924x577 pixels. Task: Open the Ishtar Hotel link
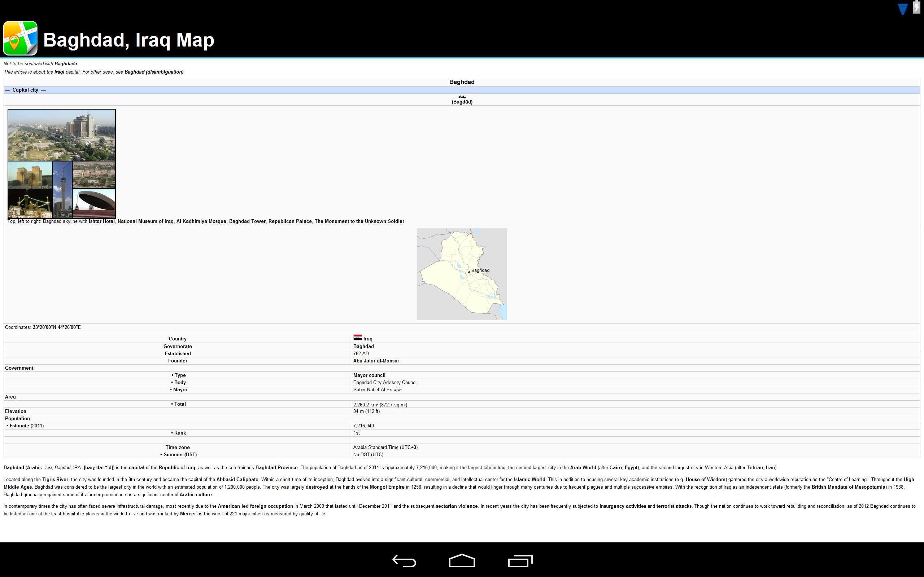pos(101,221)
